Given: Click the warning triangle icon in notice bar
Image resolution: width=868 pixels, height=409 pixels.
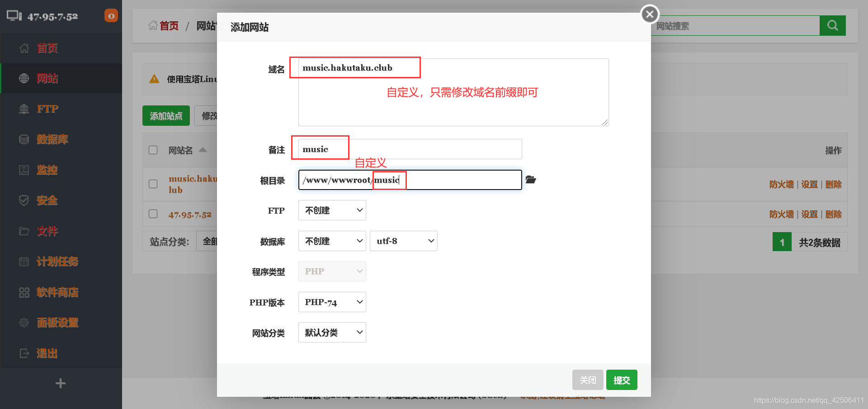Looking at the screenshot, I should click(154, 79).
